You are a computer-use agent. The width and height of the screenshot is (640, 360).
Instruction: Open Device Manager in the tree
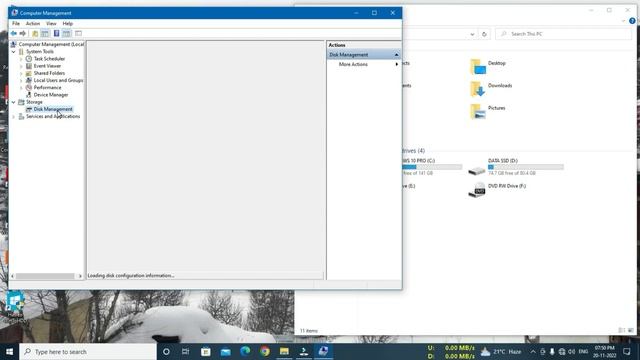[51, 95]
